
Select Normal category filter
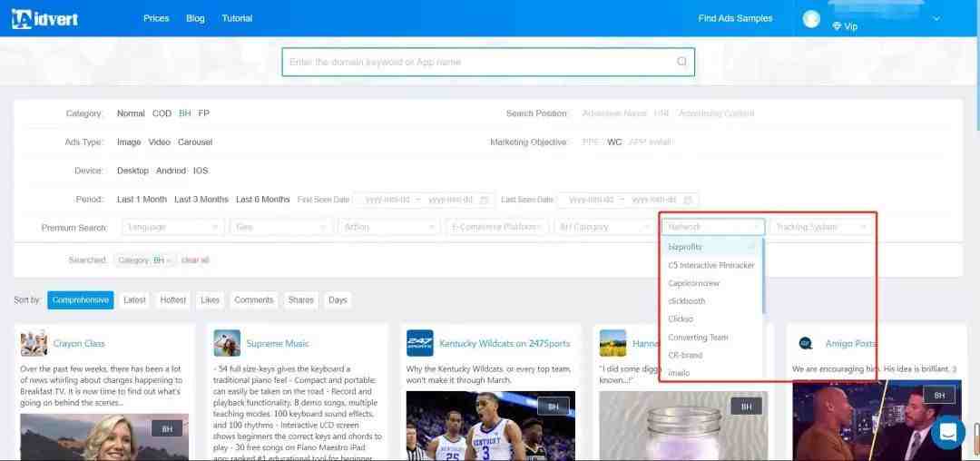coord(131,113)
